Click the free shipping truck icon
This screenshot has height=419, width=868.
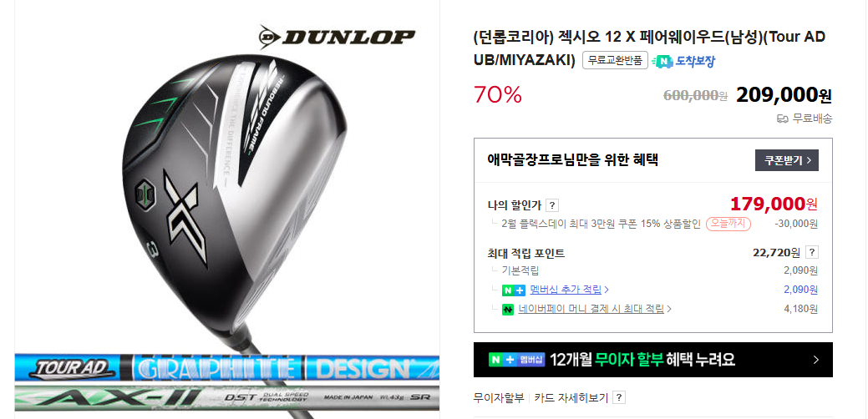(782, 119)
